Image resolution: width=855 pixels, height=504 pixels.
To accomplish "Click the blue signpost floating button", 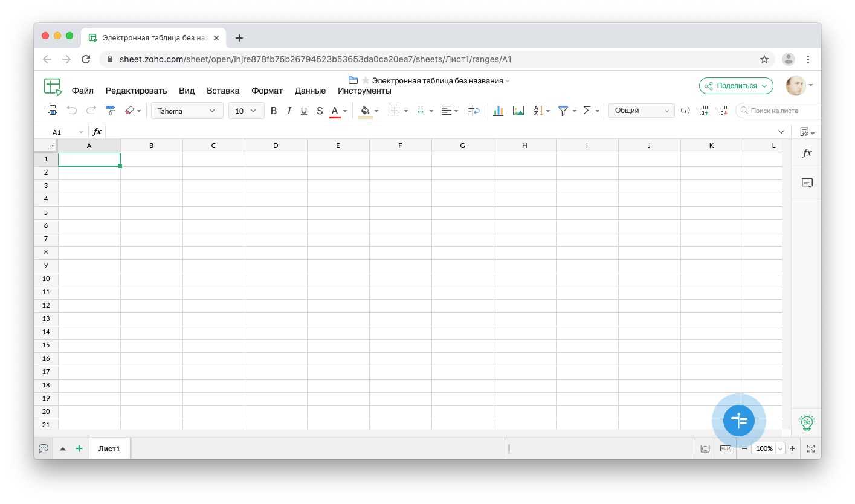I will 738,421.
